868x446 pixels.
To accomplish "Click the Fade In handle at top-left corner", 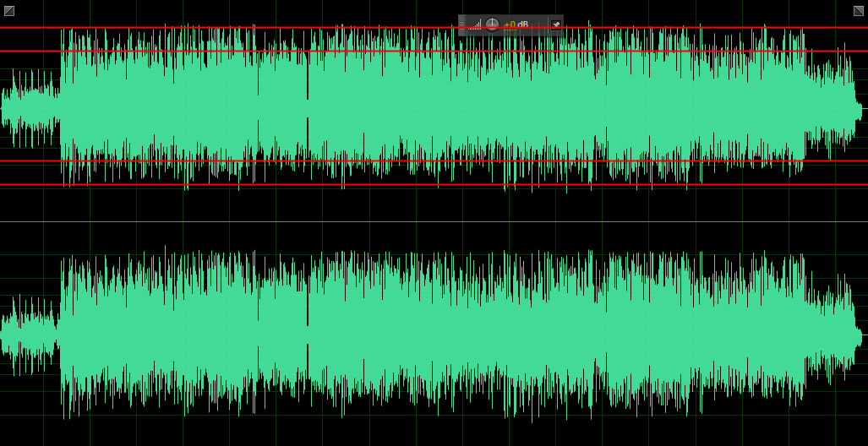I will (x=9, y=11).
